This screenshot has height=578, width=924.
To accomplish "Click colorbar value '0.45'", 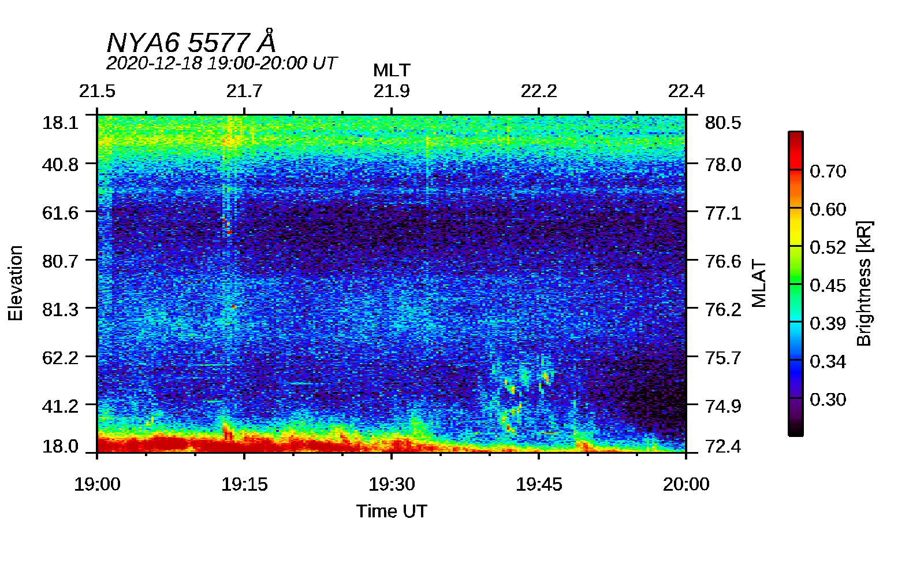I will tap(828, 286).
